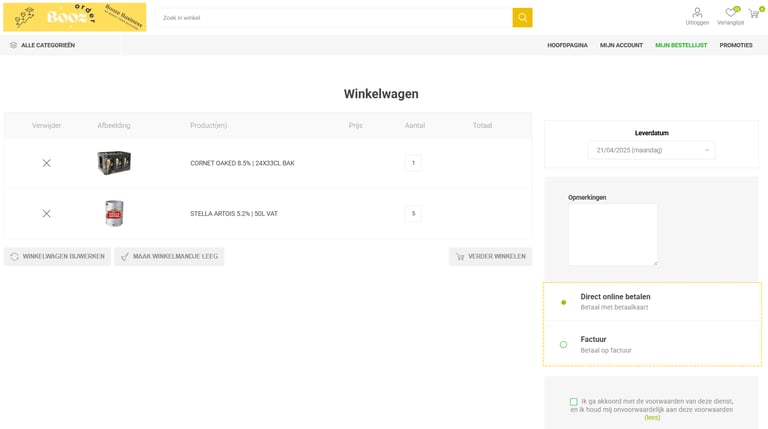The width and height of the screenshot is (768, 429).
Task: Click Maak Winkelmandje Leeg button
Action: click(x=169, y=256)
